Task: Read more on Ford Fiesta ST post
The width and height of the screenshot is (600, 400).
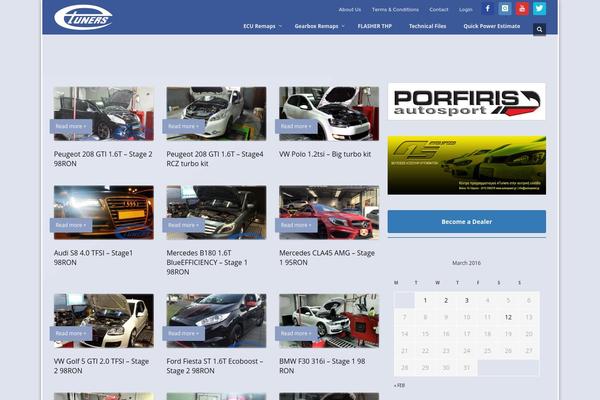Action: (x=184, y=333)
